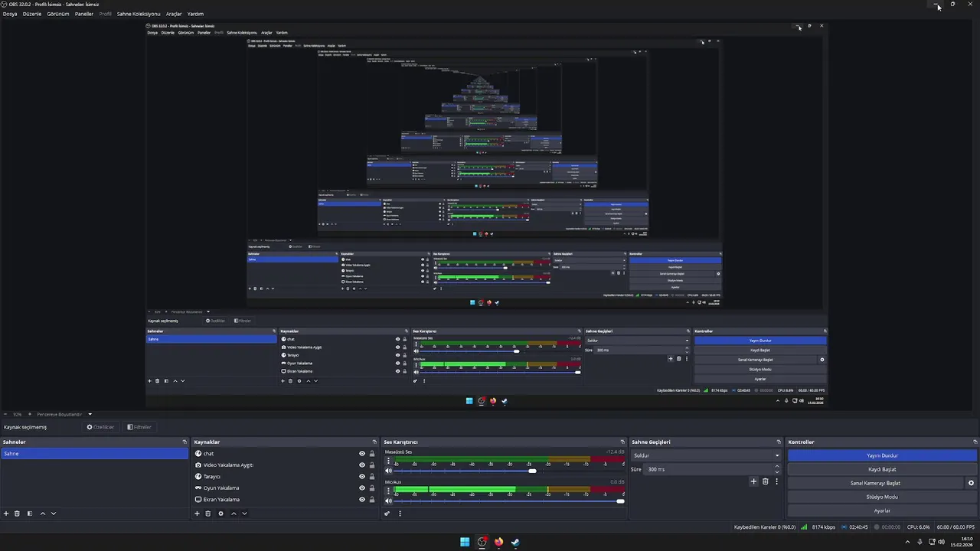The height and width of the screenshot is (551, 980).
Task: Delete selected source with Kaynaklar trash icon
Action: (x=207, y=514)
